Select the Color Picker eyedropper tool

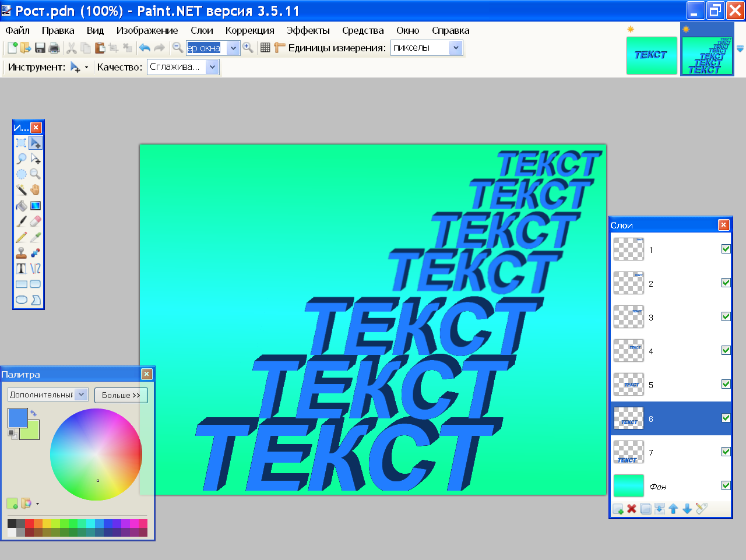point(36,237)
